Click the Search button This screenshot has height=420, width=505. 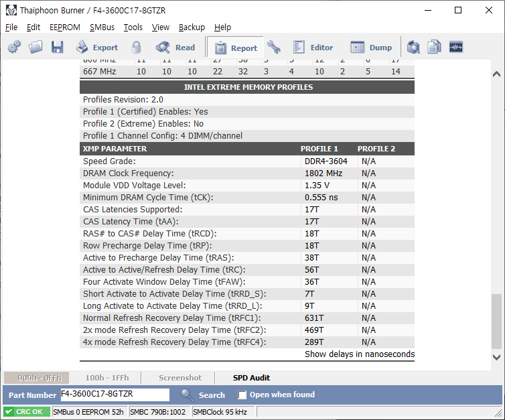[x=202, y=395]
